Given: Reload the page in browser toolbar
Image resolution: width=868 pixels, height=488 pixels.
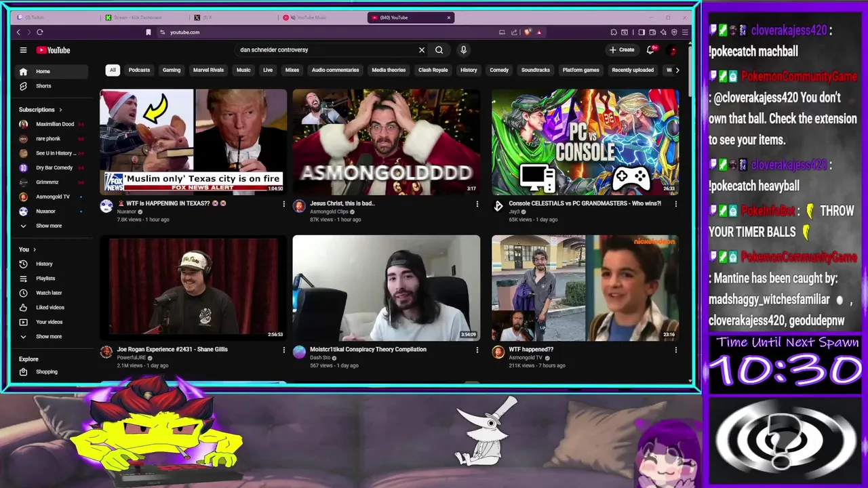Looking at the screenshot, I should click(40, 33).
